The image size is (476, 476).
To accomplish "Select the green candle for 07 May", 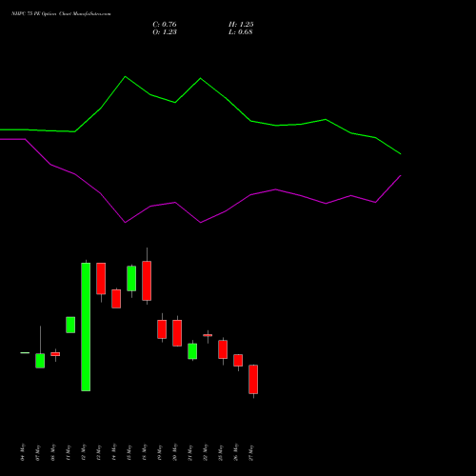I will coord(40,361).
